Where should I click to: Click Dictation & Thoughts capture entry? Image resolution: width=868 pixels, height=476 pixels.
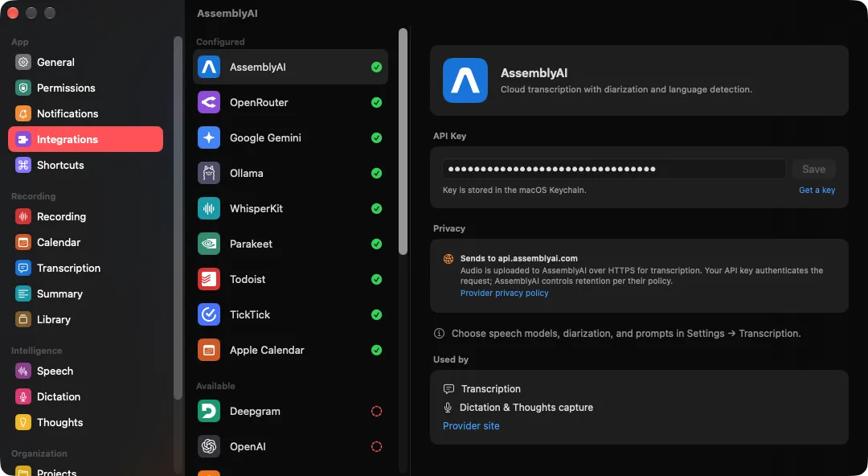[x=518, y=408]
